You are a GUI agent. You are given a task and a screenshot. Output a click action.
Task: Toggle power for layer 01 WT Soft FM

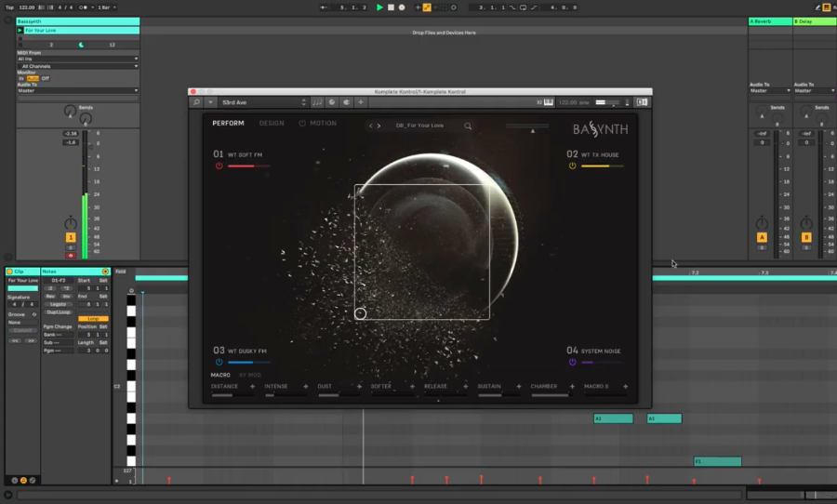219,166
